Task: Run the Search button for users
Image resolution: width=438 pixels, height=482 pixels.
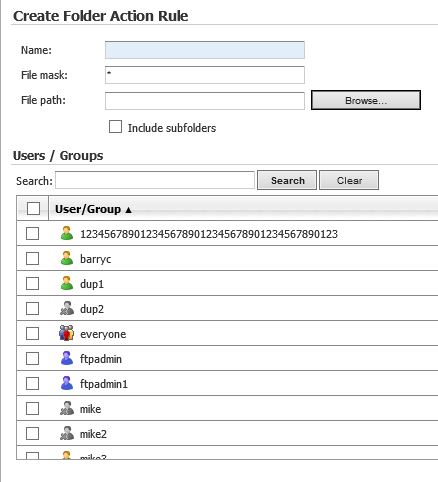Action: [287, 180]
